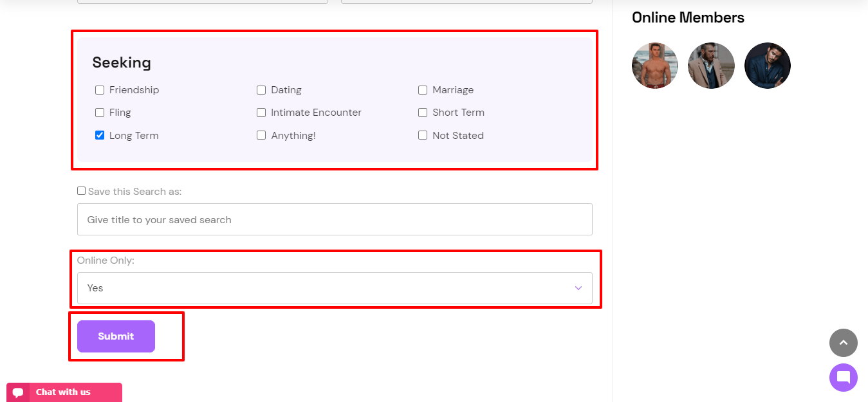
Task: Click the scroll-to-top arrow button
Action: tap(843, 343)
